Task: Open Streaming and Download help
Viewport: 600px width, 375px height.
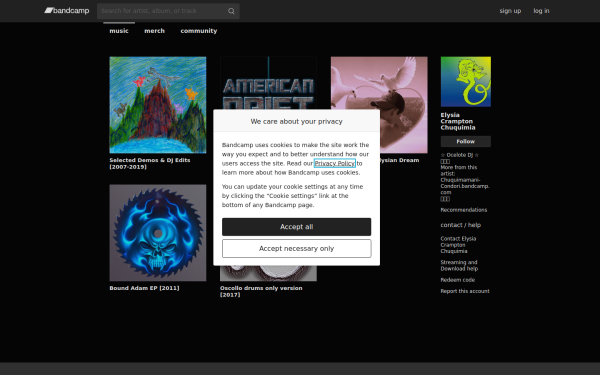Action: (x=459, y=266)
